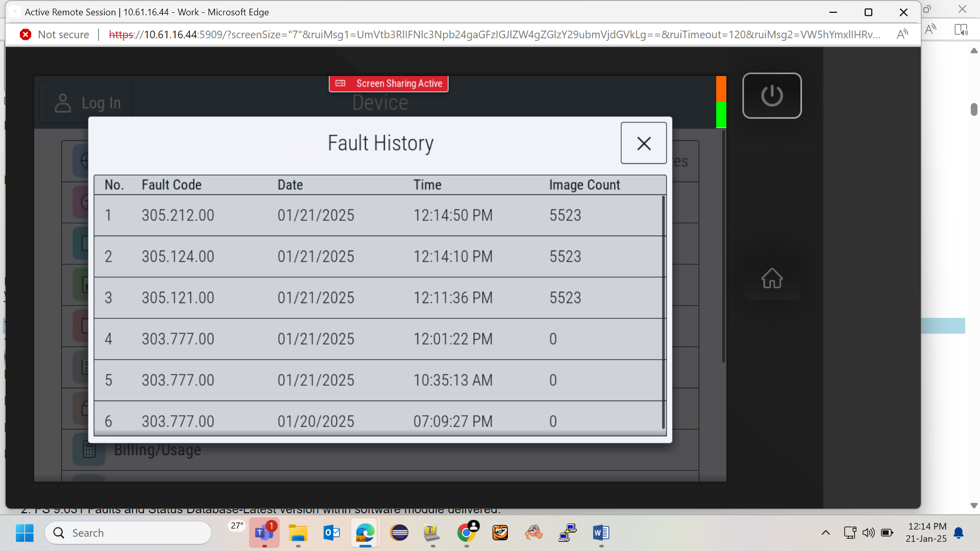Click the Image Count column header
Viewport: 980px width, 551px height.
(584, 185)
